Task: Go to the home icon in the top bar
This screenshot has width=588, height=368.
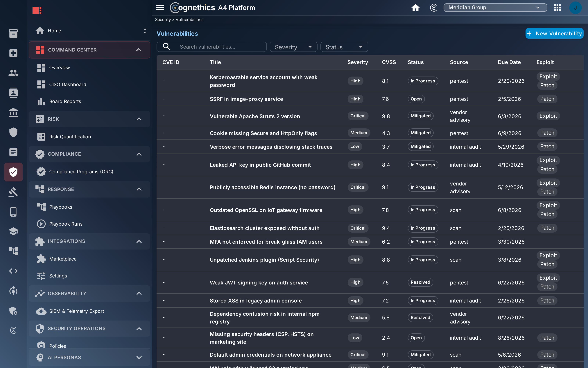Action: (415, 8)
